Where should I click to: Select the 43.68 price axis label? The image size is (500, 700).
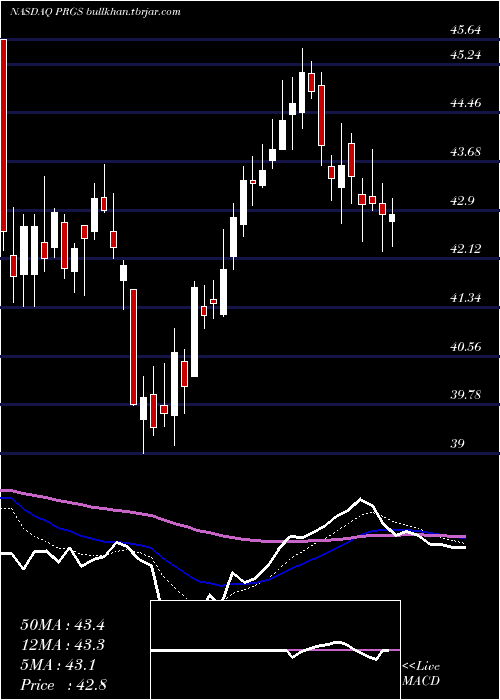(x=466, y=152)
